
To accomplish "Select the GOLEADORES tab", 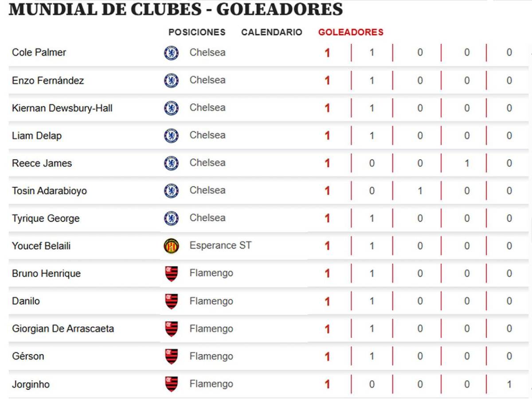I will [351, 32].
